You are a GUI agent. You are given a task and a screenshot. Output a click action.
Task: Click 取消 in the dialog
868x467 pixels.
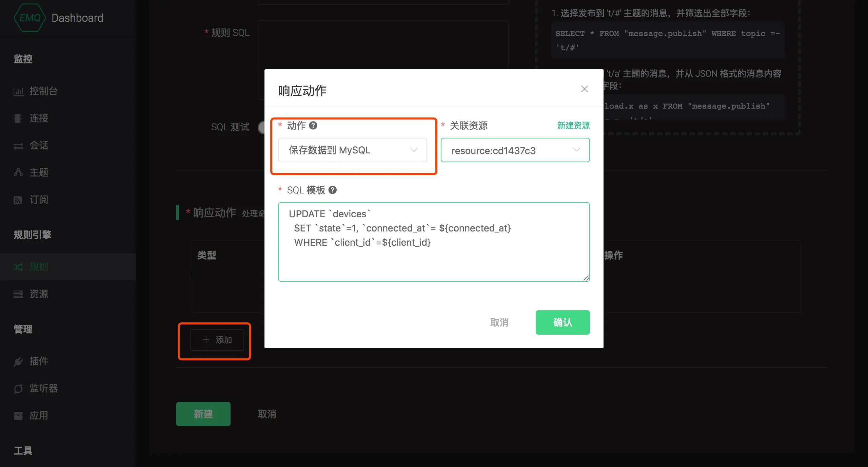499,322
